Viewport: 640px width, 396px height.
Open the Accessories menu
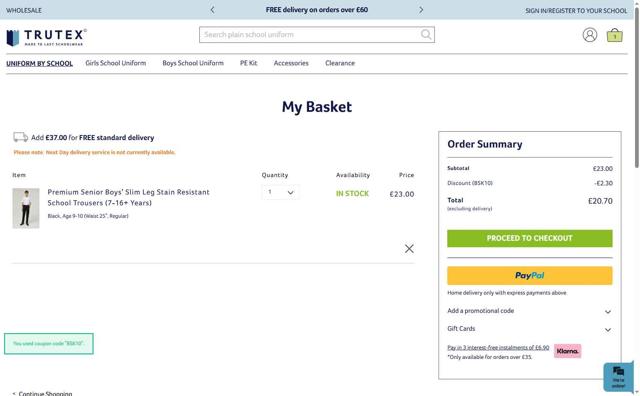[291, 63]
